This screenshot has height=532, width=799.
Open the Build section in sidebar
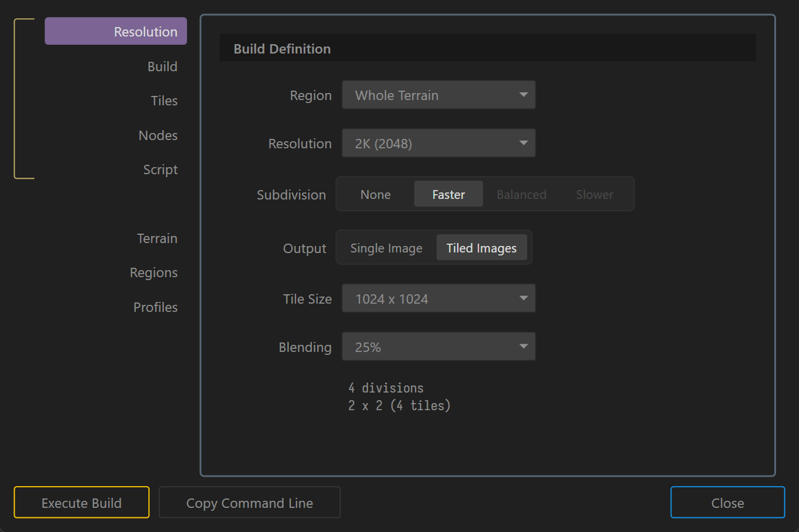pyautogui.click(x=162, y=66)
